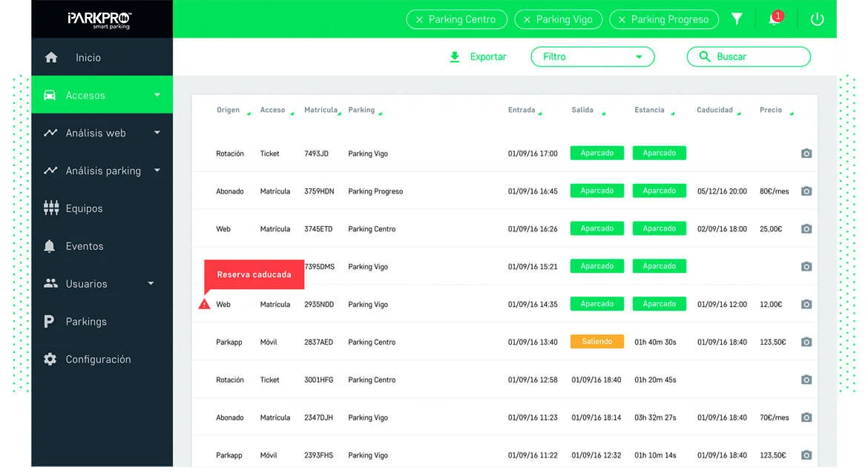This screenshot has width=868, height=476.
Task: Open the notifications bell with red badge
Action: (774, 19)
